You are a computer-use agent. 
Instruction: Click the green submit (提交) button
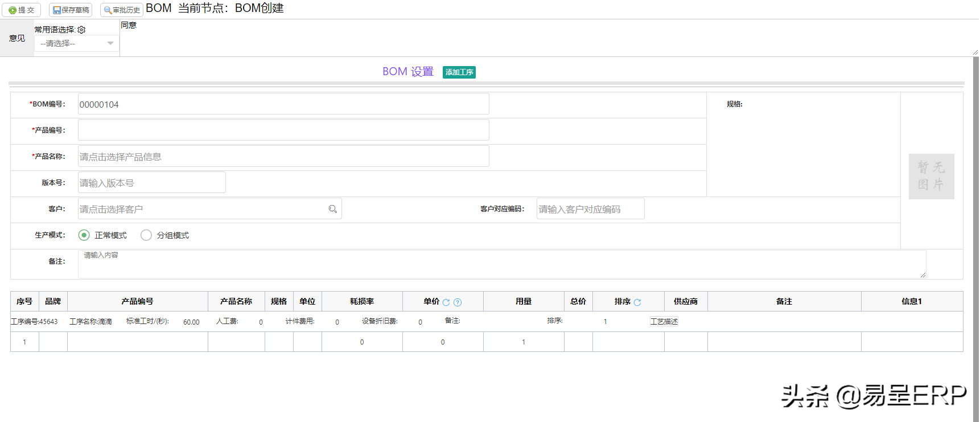pos(22,10)
